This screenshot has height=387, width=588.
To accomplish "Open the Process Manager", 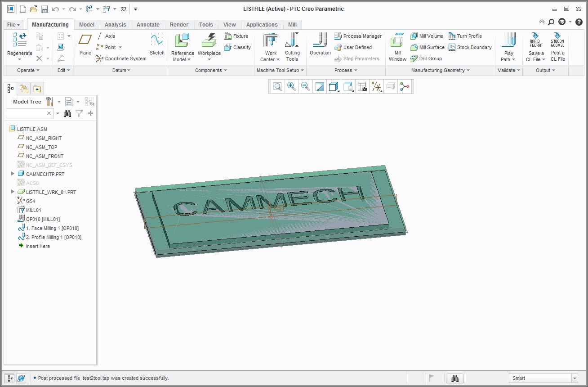I will [358, 36].
